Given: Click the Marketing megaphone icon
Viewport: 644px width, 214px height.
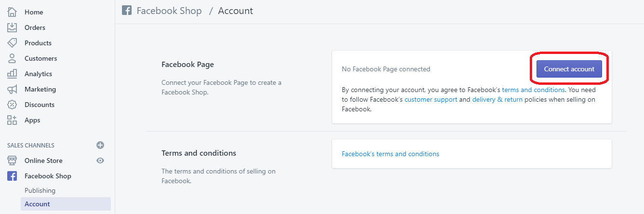Looking at the screenshot, I should 12,89.
